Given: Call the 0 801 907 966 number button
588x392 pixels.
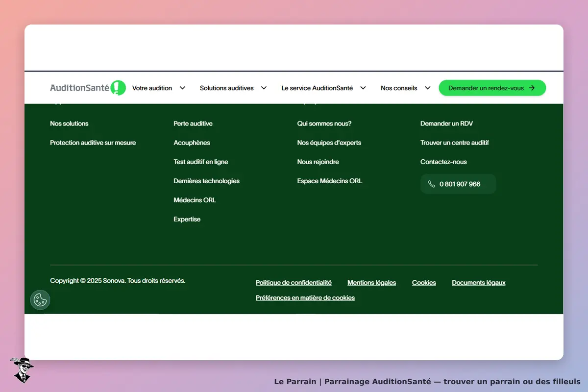Looking at the screenshot, I should (x=458, y=184).
